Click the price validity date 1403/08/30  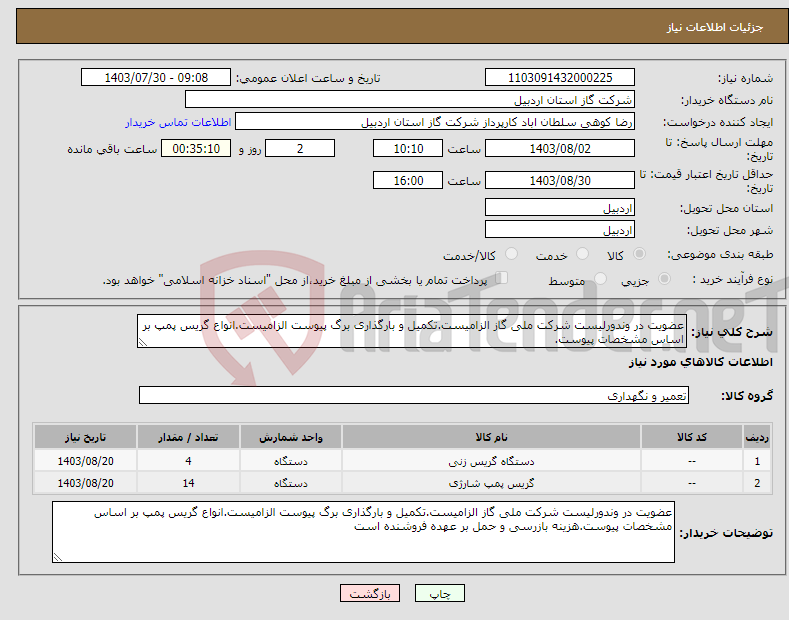(560, 180)
